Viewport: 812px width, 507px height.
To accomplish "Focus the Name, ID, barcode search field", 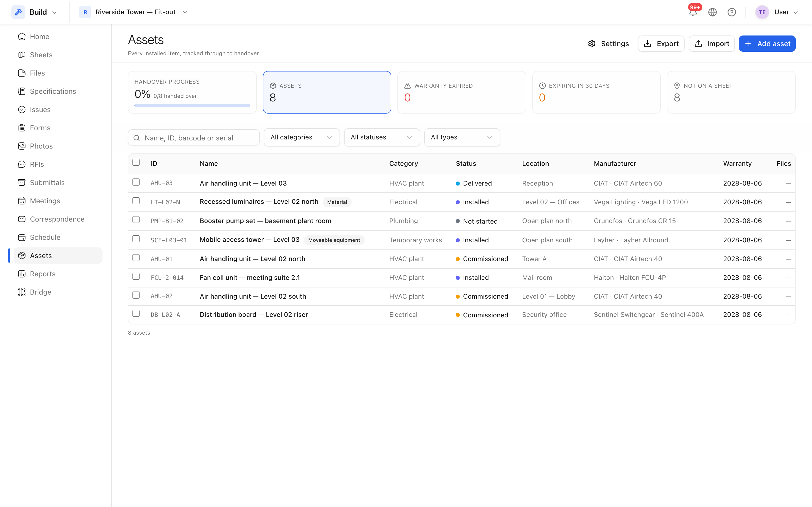I will tap(194, 138).
